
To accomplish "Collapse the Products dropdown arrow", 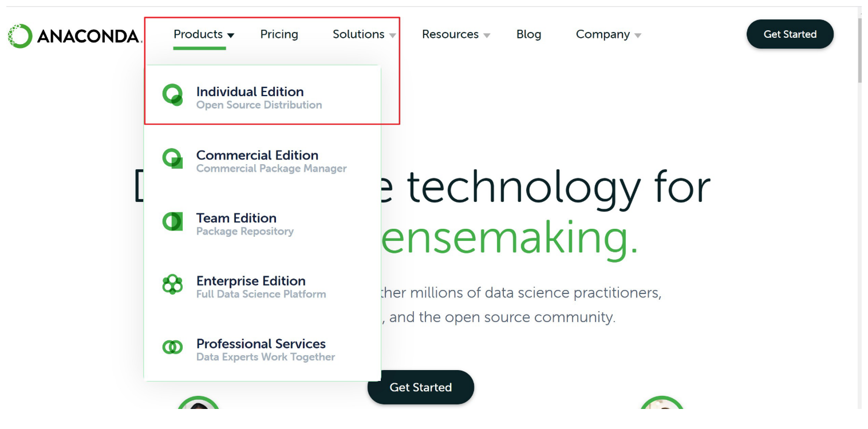I will click(x=231, y=35).
